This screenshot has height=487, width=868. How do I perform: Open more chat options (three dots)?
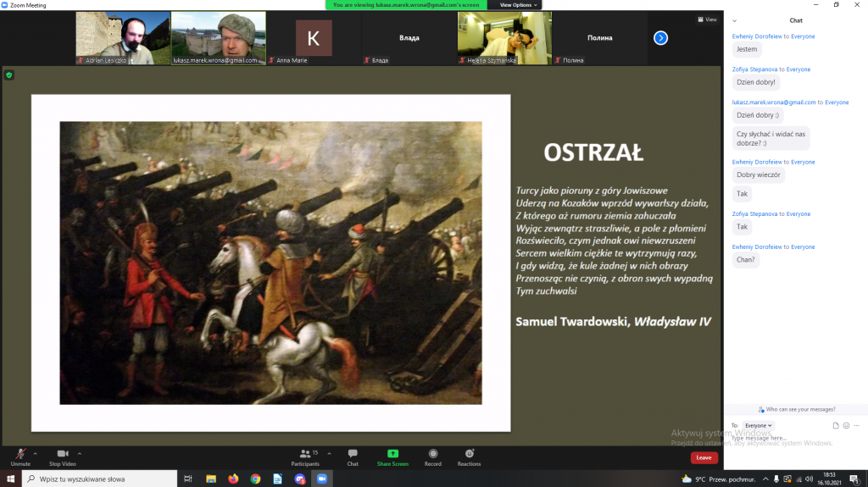pyautogui.click(x=856, y=425)
